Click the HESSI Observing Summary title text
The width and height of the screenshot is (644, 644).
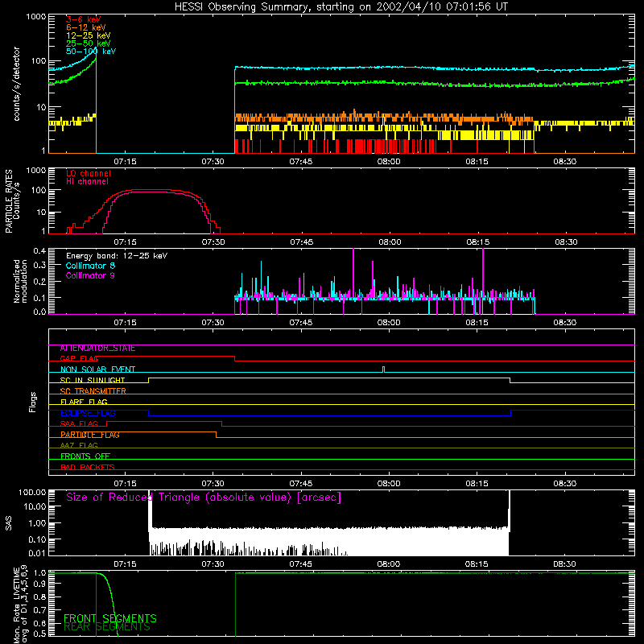341,7
